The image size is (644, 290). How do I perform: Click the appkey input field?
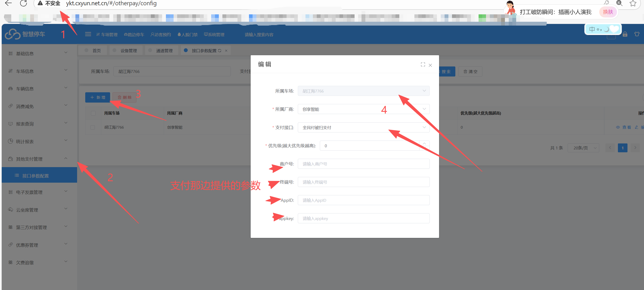[x=363, y=218]
